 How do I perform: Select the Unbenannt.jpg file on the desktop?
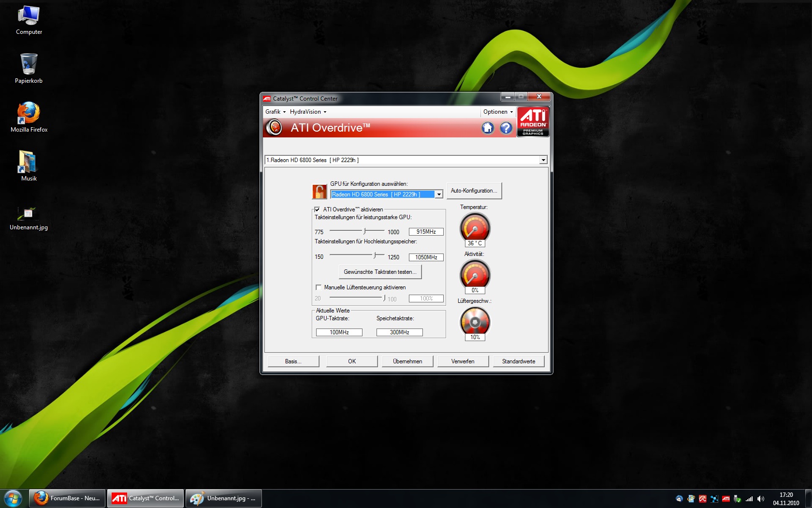click(x=29, y=218)
